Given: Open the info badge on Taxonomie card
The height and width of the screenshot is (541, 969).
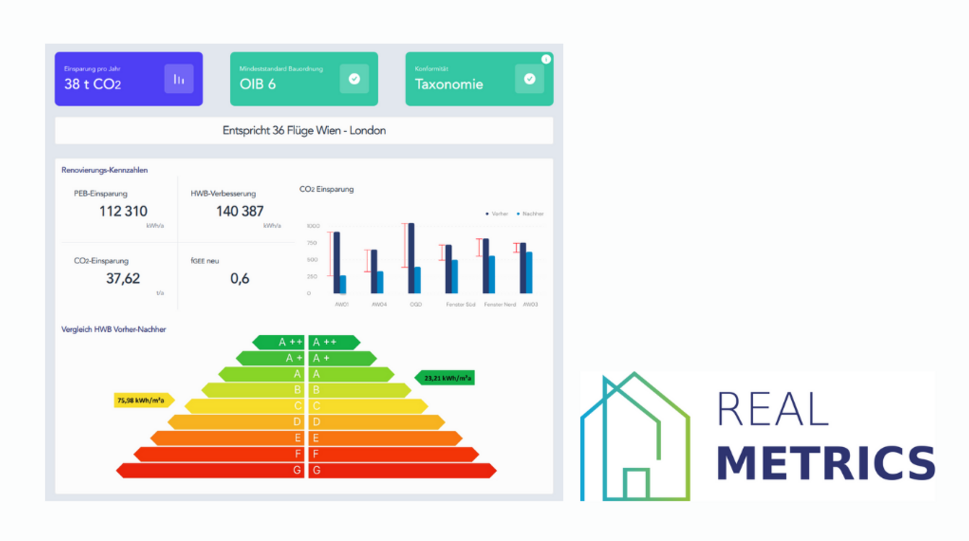Looking at the screenshot, I should (546, 59).
